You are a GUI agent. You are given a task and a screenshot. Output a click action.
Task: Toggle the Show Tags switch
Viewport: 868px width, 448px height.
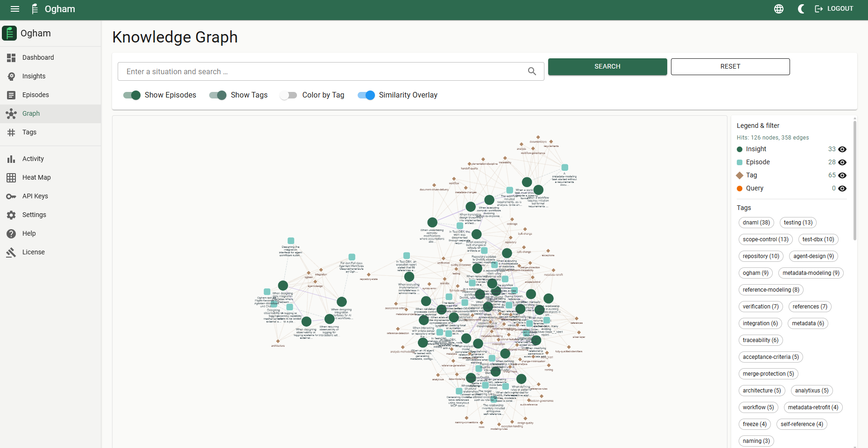218,95
